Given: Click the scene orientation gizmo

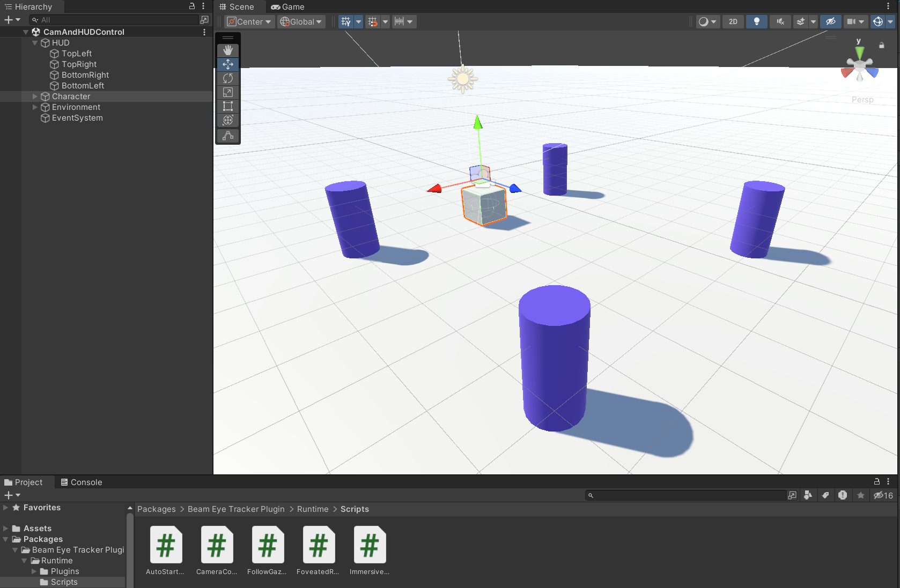Looking at the screenshot, I should click(x=860, y=65).
